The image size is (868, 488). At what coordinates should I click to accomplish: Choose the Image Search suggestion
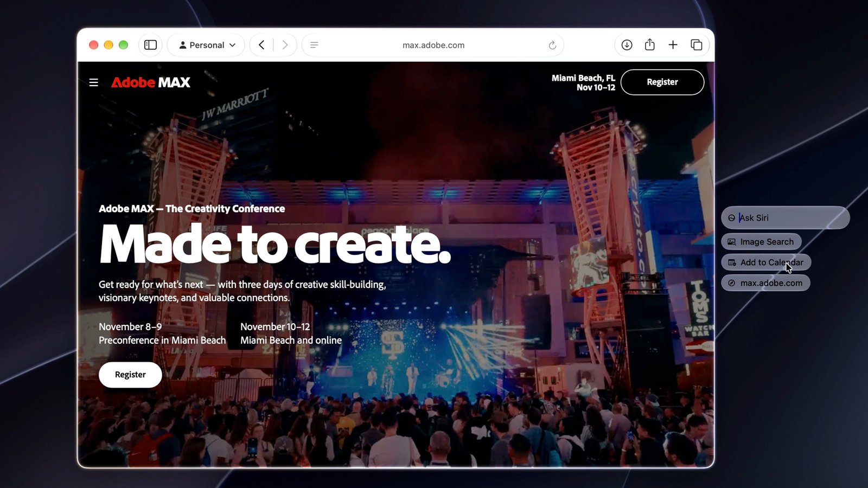click(761, 242)
